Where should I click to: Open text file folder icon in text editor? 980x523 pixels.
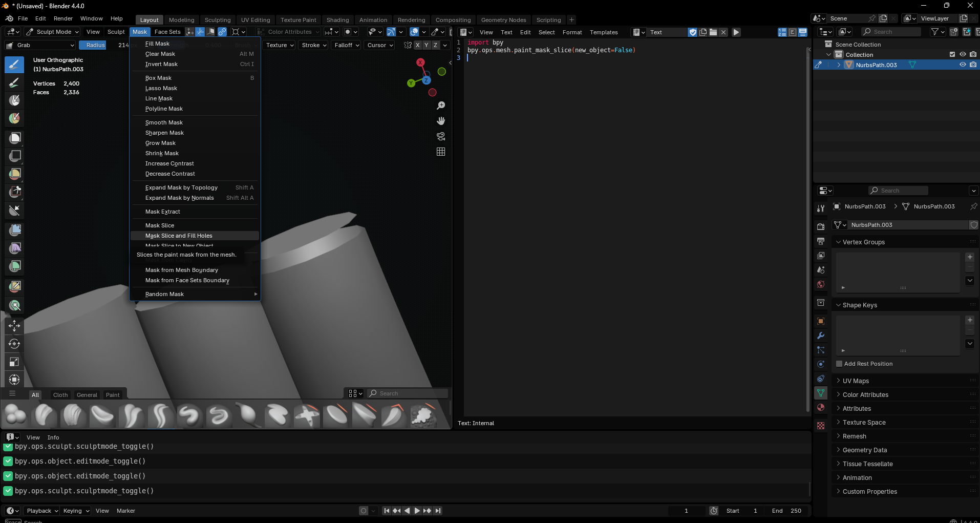(x=713, y=32)
